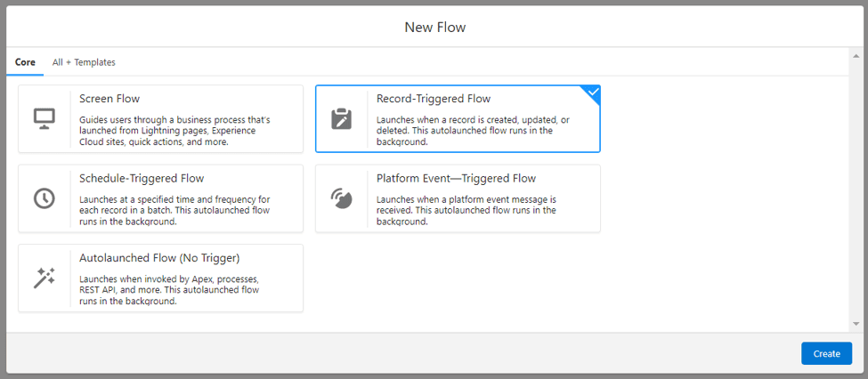This screenshot has width=868, height=379.
Task: Click the Screen Flow description text
Action: click(174, 131)
